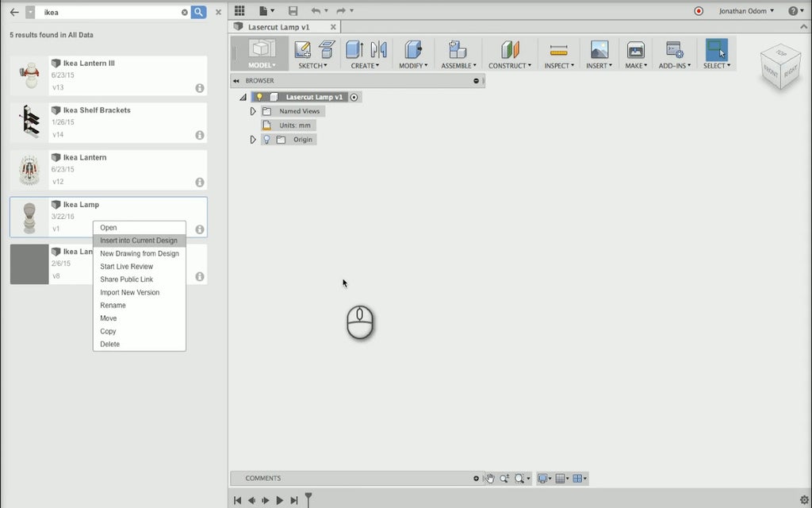
Task: Collapse the Browser panel double arrows
Action: (236, 81)
